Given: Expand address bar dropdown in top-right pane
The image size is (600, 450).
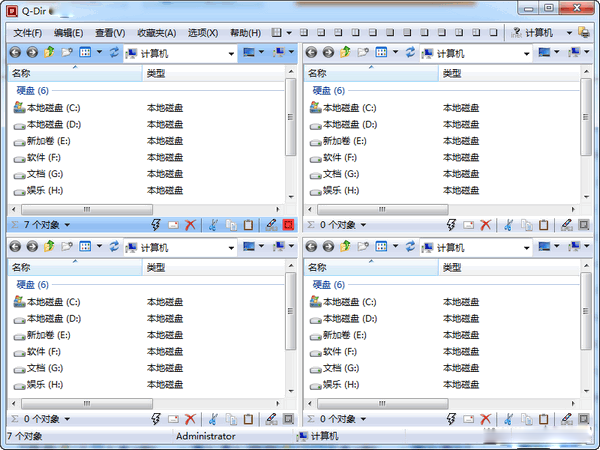Looking at the screenshot, I should coord(527,54).
